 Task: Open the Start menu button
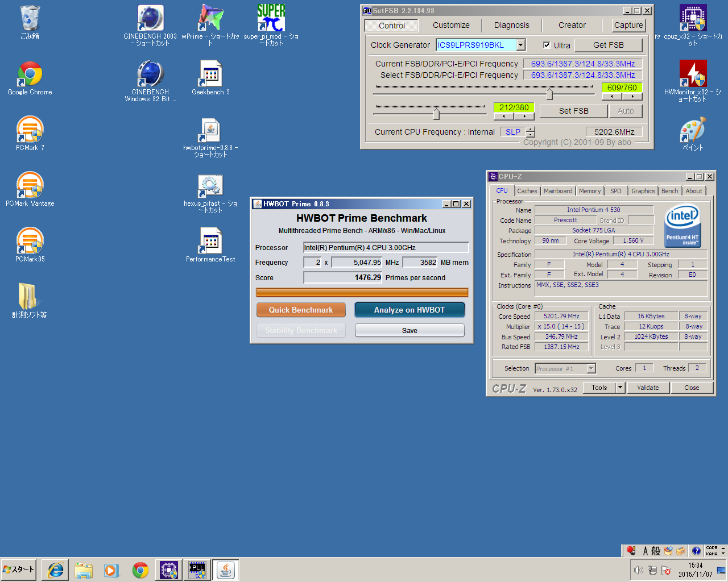point(19,569)
